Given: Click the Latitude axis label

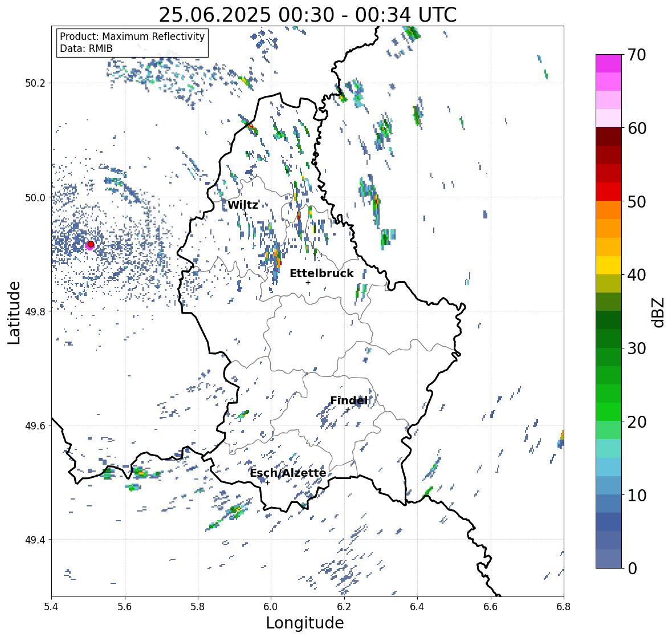Looking at the screenshot, I should [x=14, y=313].
